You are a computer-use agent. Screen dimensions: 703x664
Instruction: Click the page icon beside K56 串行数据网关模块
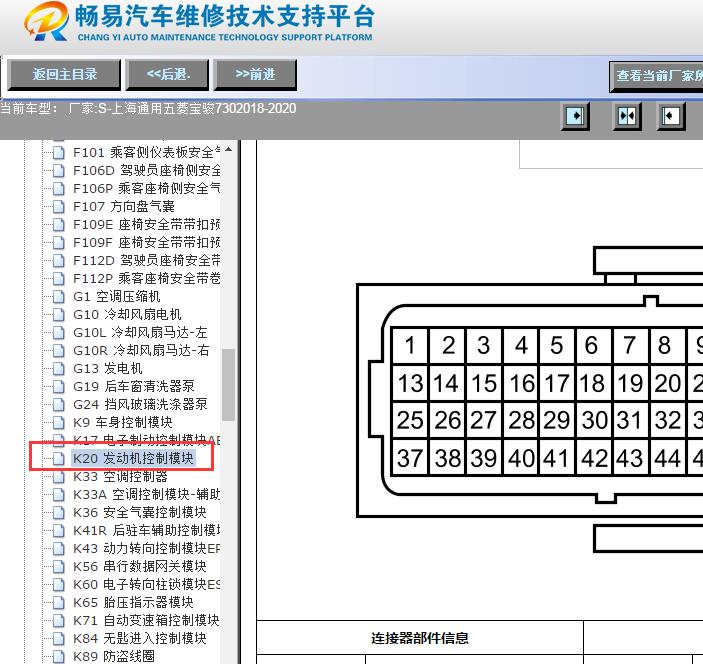[58, 566]
